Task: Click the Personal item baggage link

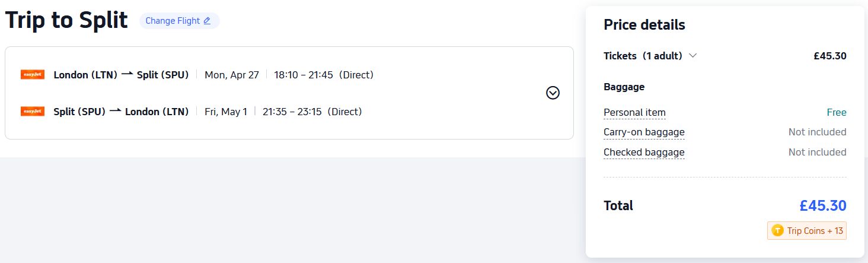Action: click(x=634, y=112)
